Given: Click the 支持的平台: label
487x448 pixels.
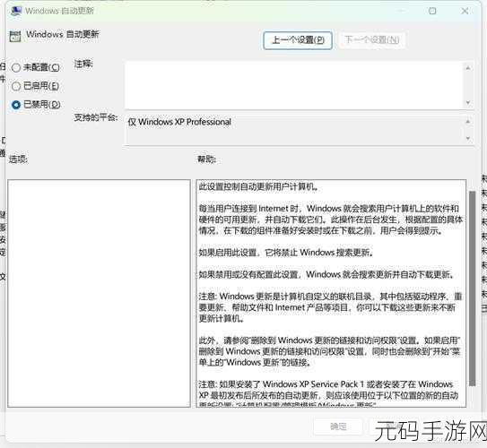Looking at the screenshot, I should (x=96, y=117).
